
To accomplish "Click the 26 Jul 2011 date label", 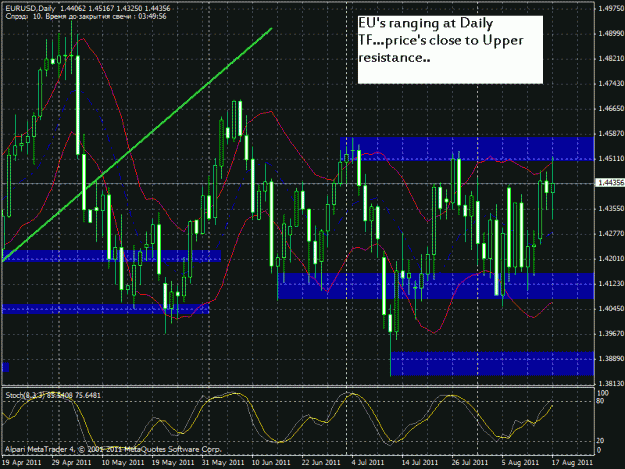I will 470,462.
